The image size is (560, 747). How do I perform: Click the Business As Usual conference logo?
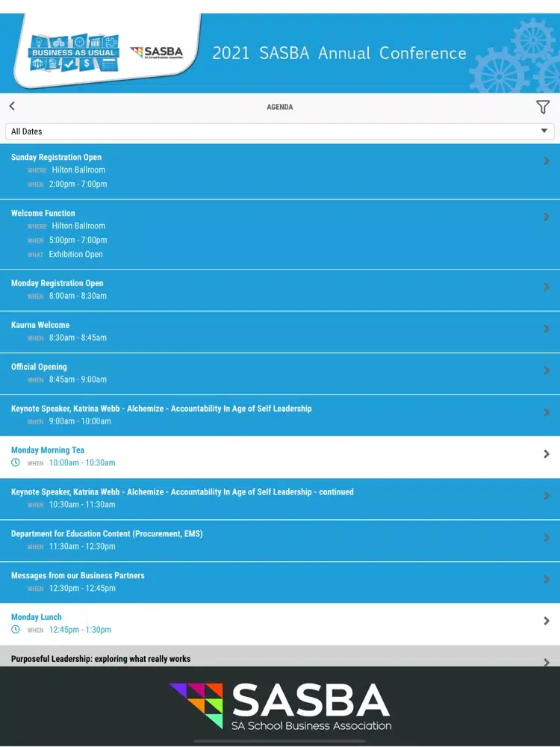(x=74, y=53)
